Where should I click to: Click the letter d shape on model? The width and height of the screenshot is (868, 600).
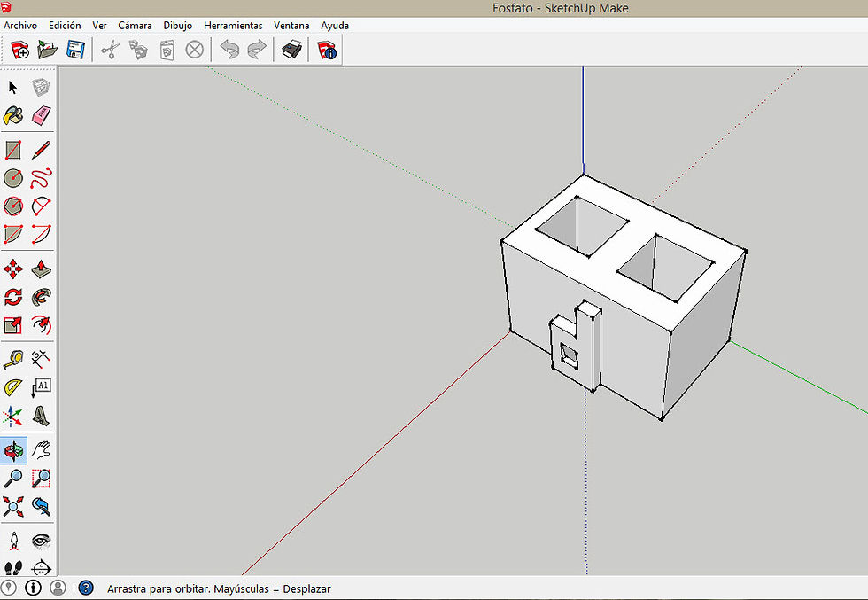(x=576, y=347)
